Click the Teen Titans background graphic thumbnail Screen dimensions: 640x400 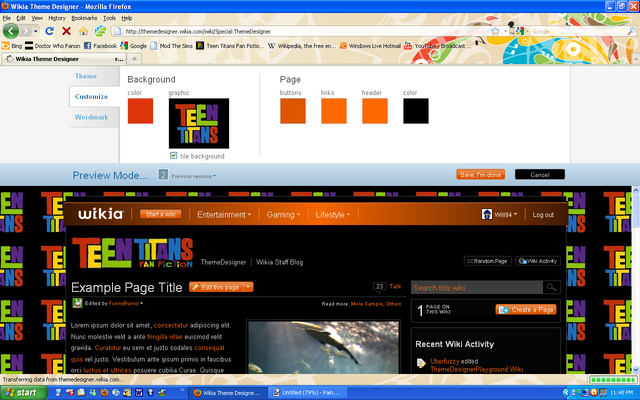click(199, 123)
